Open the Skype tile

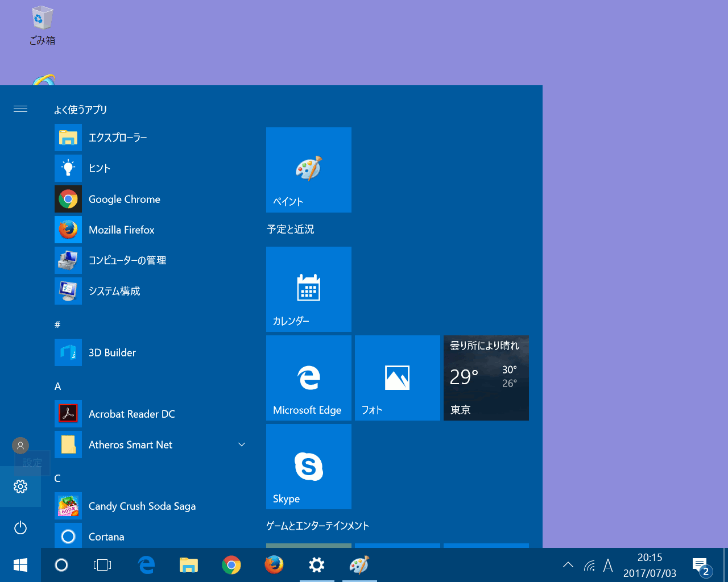pos(309,467)
